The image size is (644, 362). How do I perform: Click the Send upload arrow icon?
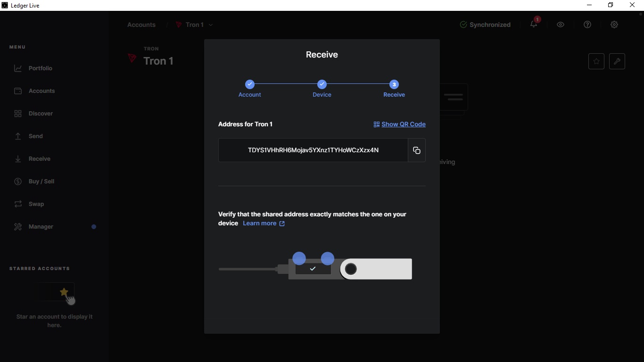18,136
